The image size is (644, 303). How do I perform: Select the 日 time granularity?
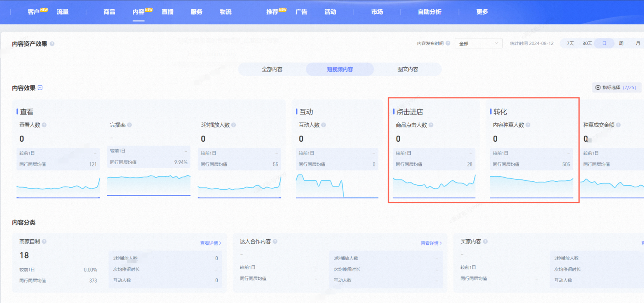[x=604, y=43]
